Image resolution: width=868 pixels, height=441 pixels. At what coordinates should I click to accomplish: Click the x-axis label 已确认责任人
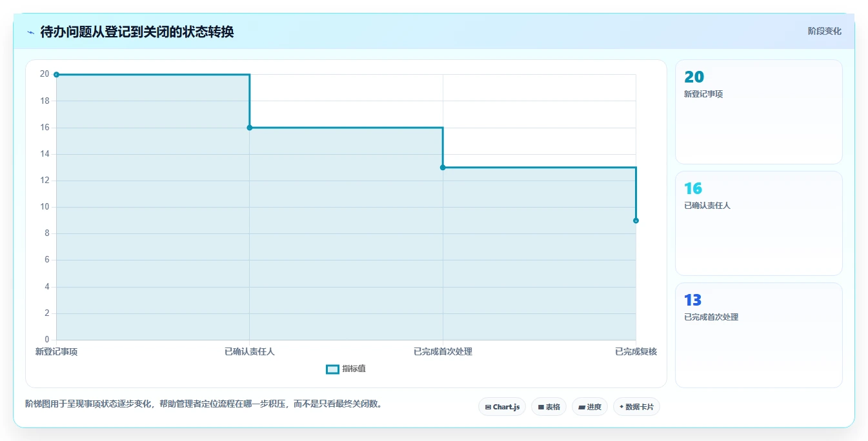[250, 352]
